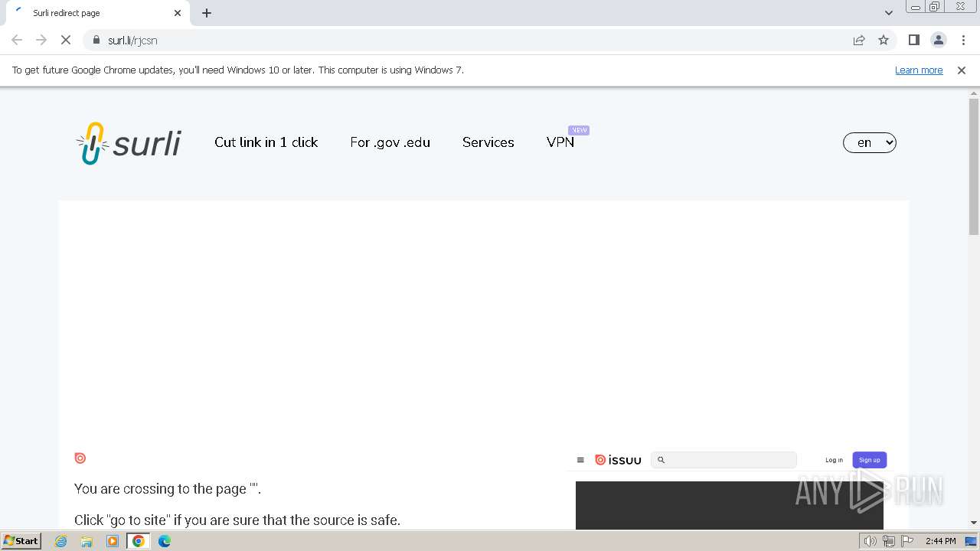This screenshot has height=551, width=980.
Task: Open media player from taskbar
Action: 113,541
